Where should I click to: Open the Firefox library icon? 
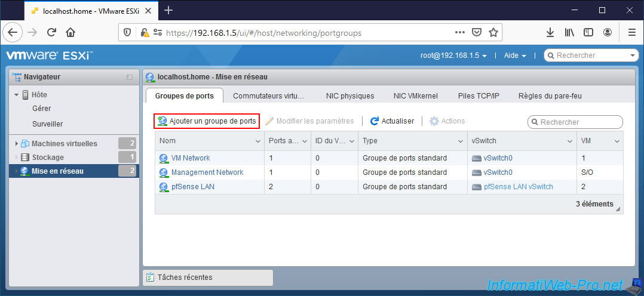click(569, 32)
